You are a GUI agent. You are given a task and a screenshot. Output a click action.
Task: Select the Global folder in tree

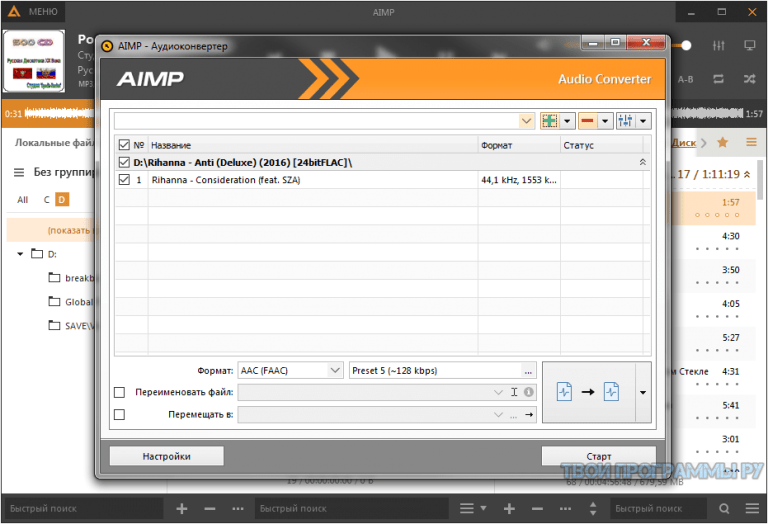73,302
